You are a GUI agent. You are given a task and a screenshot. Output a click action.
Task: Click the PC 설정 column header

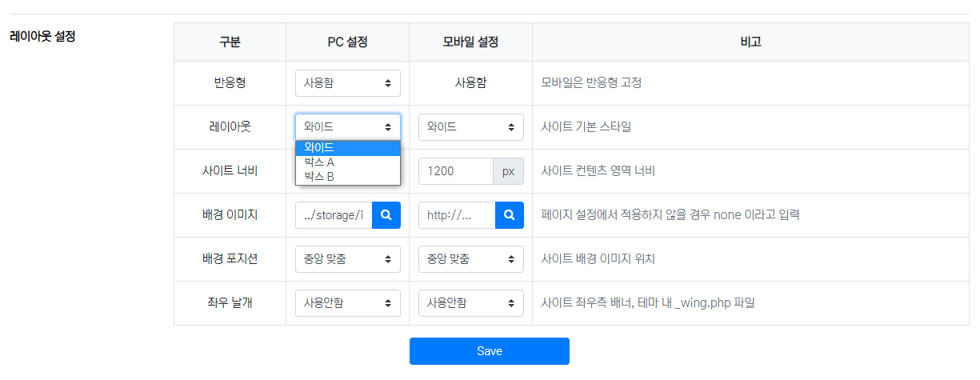(x=347, y=42)
